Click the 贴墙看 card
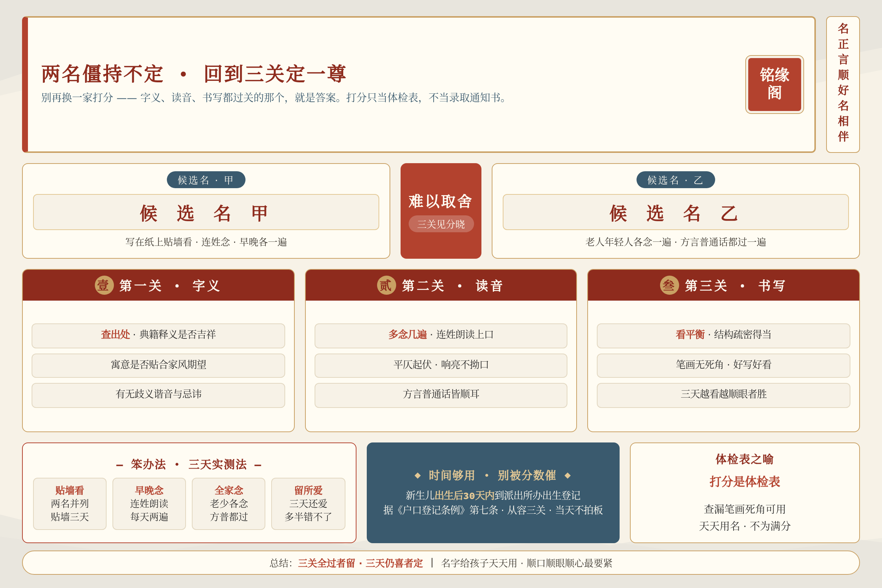 [x=70, y=503]
